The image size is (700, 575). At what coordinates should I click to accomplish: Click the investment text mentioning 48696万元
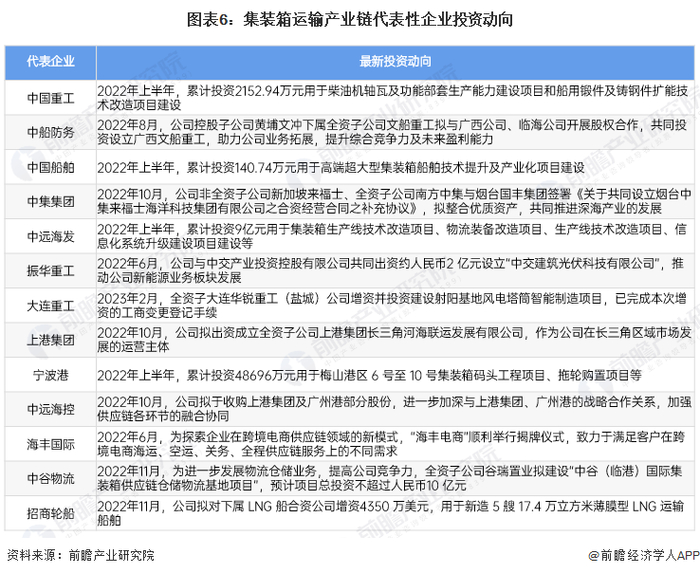click(369, 375)
